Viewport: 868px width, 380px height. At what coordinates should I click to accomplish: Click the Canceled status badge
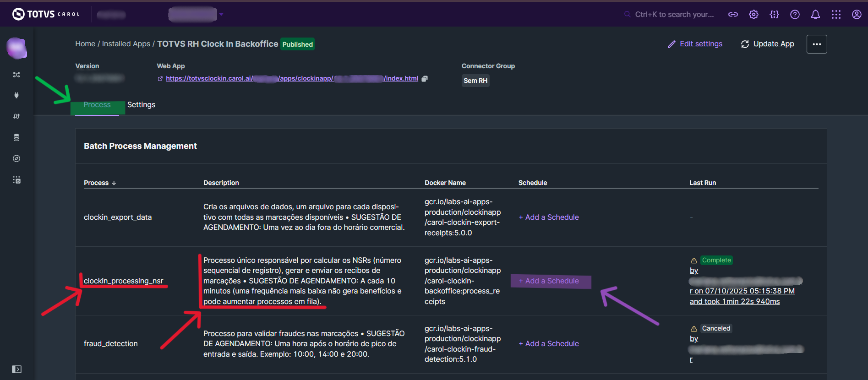point(716,329)
